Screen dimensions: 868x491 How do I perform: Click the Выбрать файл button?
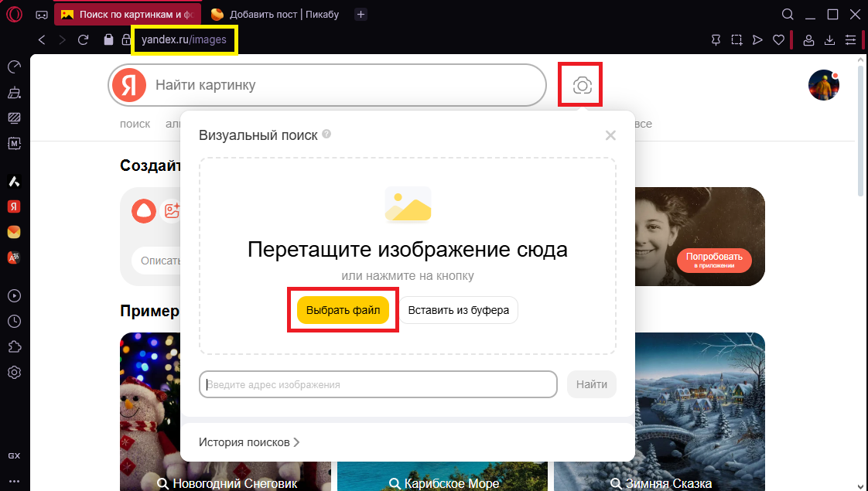click(343, 309)
